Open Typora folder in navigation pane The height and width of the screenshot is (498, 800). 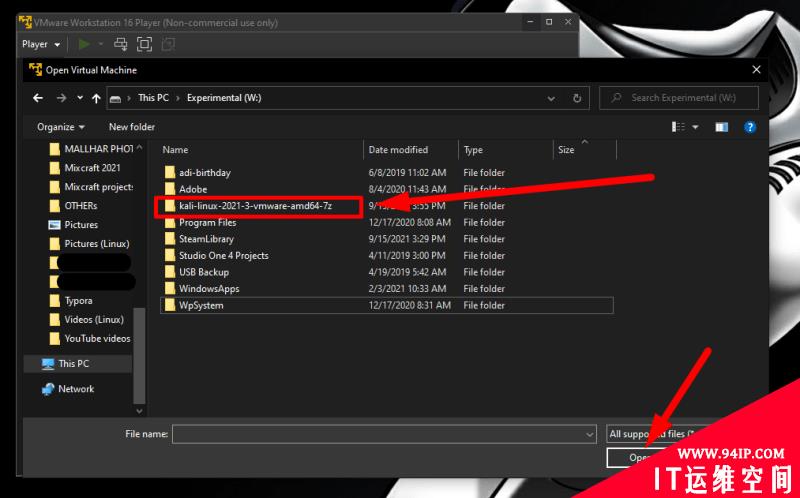78,301
